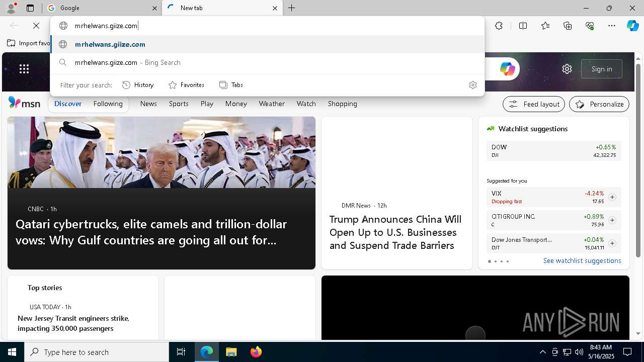644x362 pixels.
Task: Select the Bing Search suggestion
Action: click(268, 62)
